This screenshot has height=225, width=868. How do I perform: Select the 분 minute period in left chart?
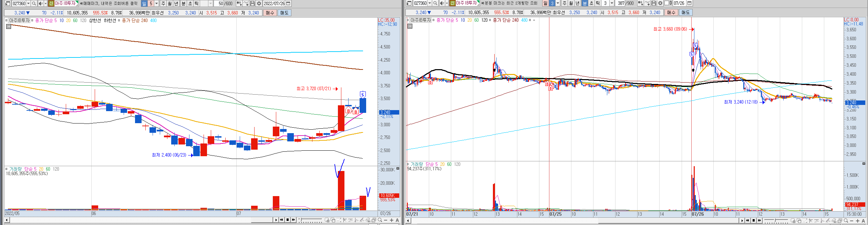coord(184,3)
